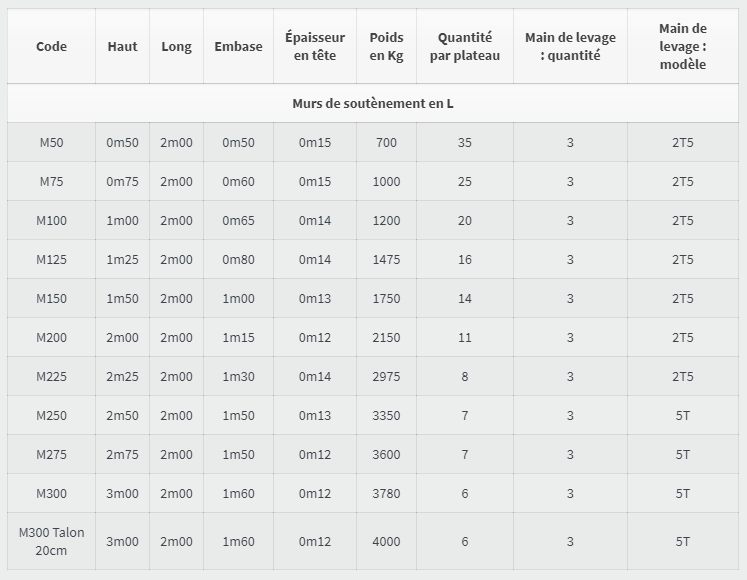
Task: Click the 0m13 thickness in M150 row
Action: (x=315, y=299)
